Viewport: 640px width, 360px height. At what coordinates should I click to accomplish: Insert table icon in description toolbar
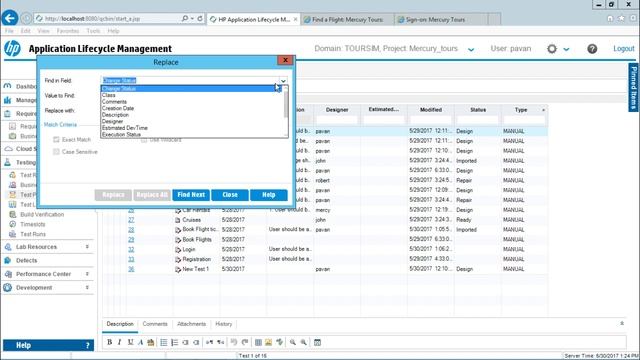pos(258,342)
